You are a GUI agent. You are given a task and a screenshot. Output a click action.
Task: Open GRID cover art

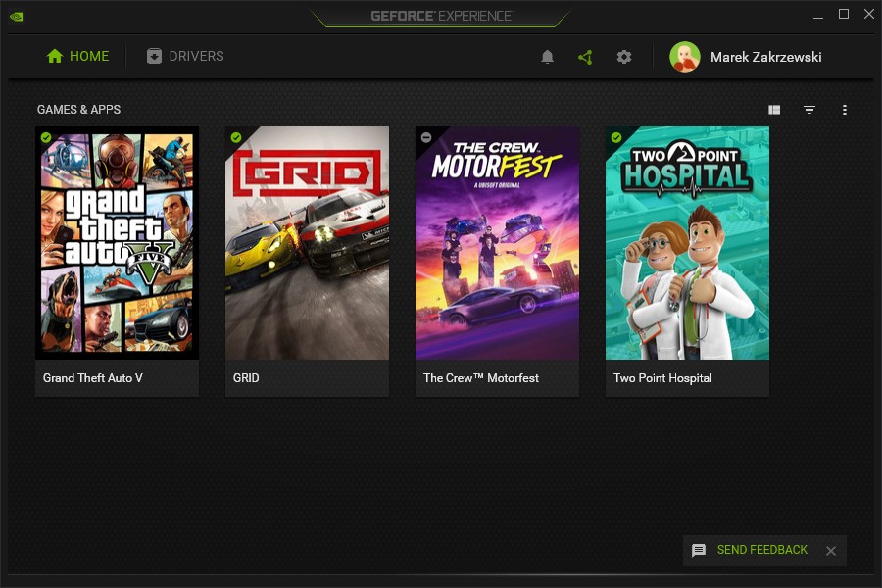pyautogui.click(x=307, y=243)
